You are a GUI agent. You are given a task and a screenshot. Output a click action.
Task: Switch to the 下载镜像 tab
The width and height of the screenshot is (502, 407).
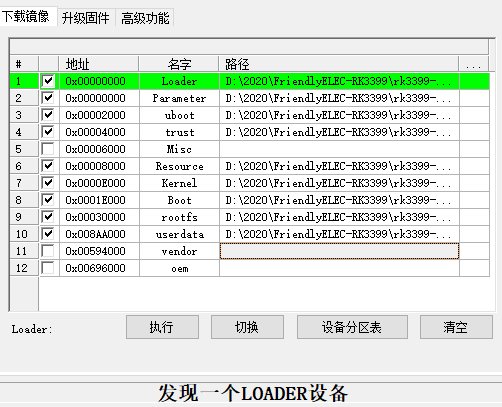tap(27, 16)
